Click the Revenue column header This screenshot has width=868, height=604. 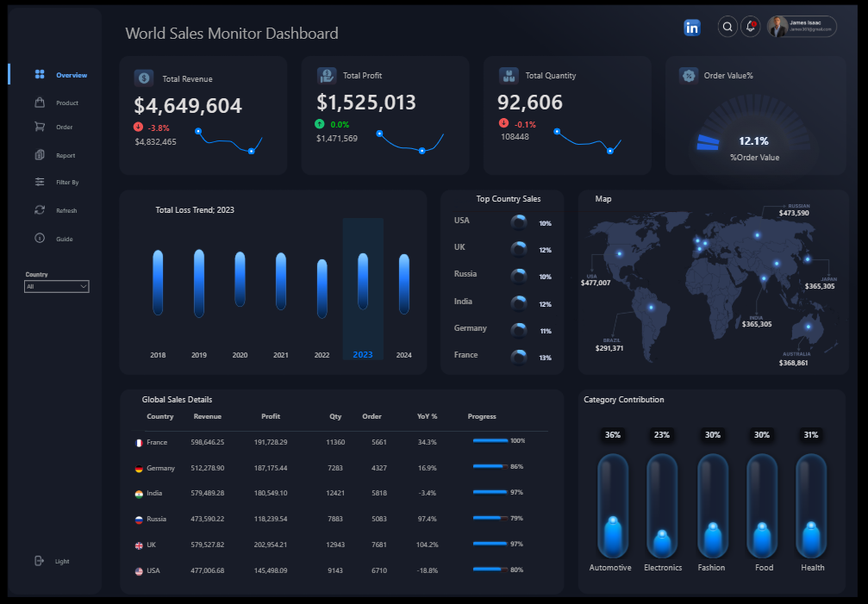tap(208, 416)
